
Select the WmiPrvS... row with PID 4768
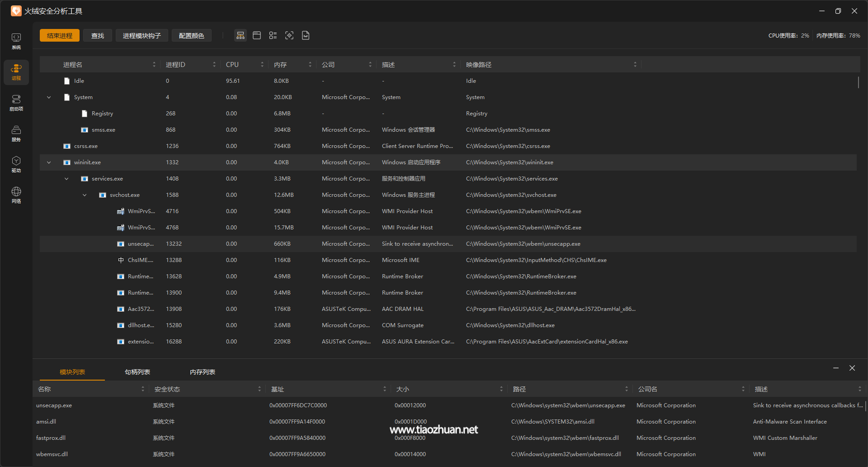448,228
